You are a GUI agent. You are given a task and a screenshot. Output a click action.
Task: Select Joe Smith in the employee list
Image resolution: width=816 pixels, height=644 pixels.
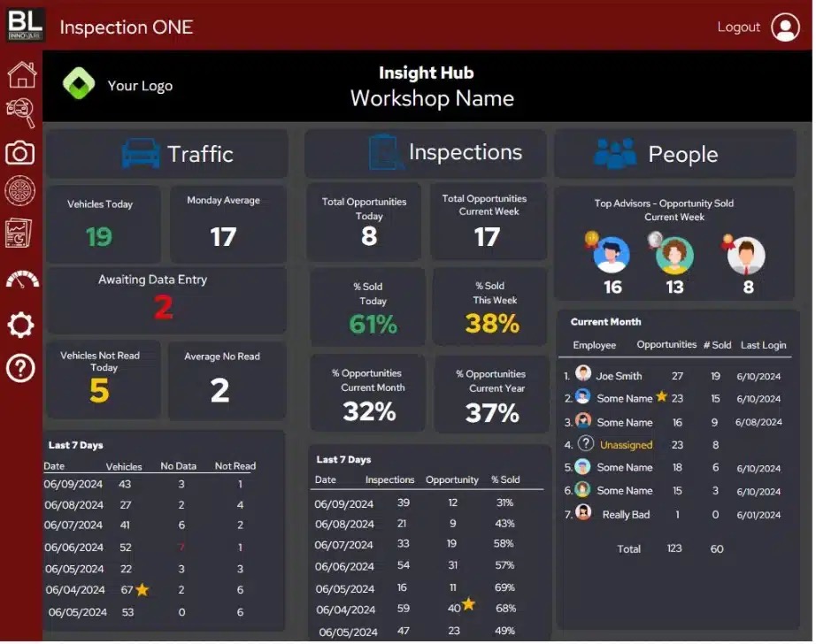click(619, 376)
